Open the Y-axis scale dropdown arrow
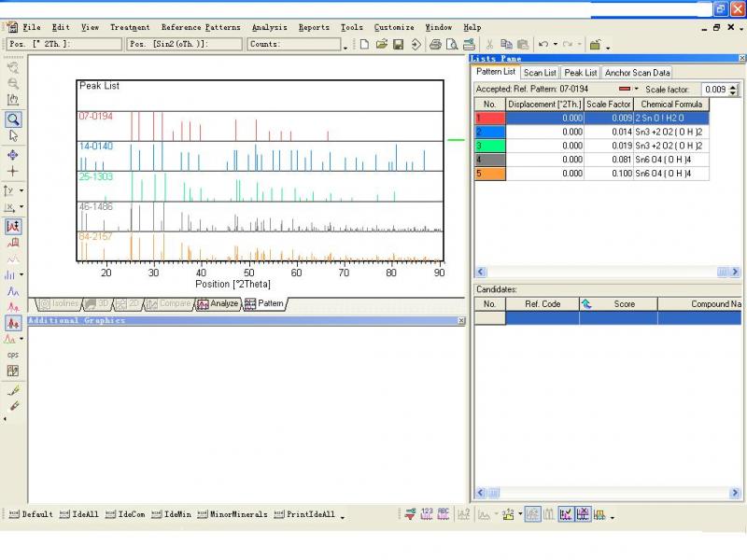The width and height of the screenshot is (747, 560). click(x=21, y=190)
